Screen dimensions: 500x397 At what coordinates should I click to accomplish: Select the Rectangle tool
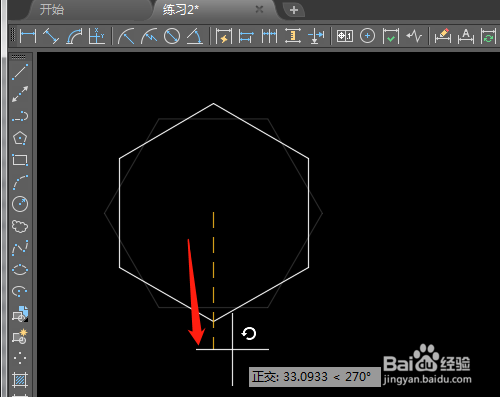click(20, 160)
